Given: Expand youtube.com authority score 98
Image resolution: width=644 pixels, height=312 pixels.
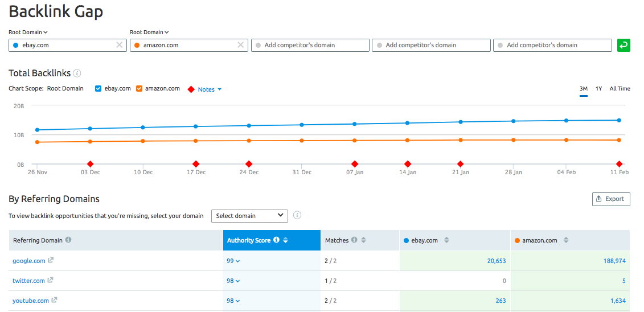Looking at the screenshot, I should coord(233,301).
